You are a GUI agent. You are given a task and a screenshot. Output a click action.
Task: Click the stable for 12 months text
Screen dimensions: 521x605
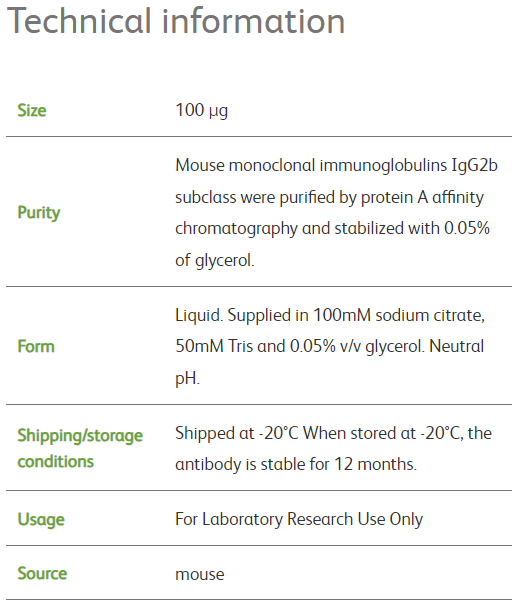click(339, 464)
